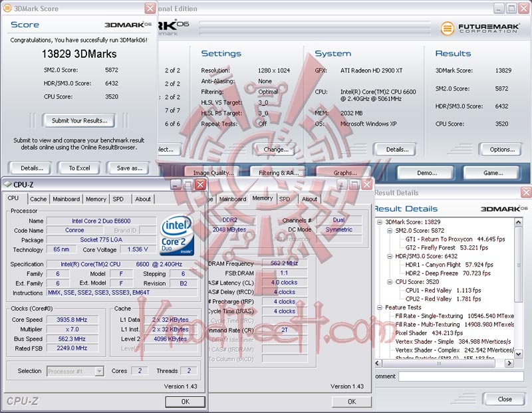Select Fill Rate - Single-Texturing row
Image resolution: width=532 pixels, height=413 pixels.
coord(454,316)
